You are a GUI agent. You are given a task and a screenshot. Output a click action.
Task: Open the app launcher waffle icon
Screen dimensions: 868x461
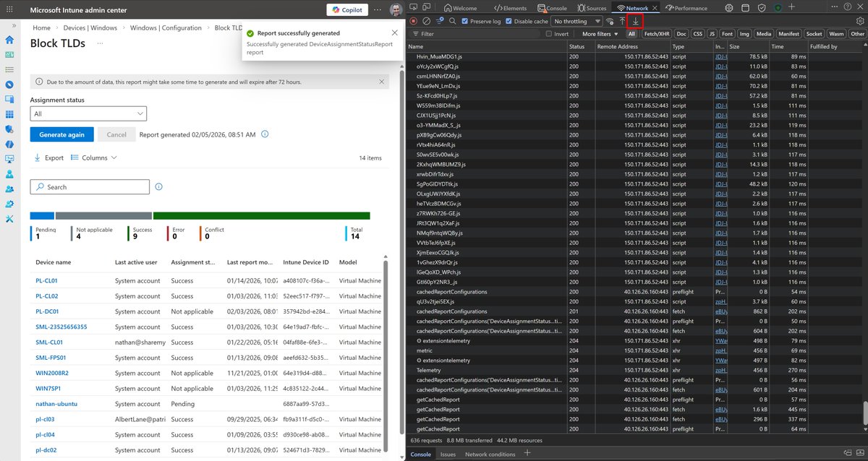[9, 10]
